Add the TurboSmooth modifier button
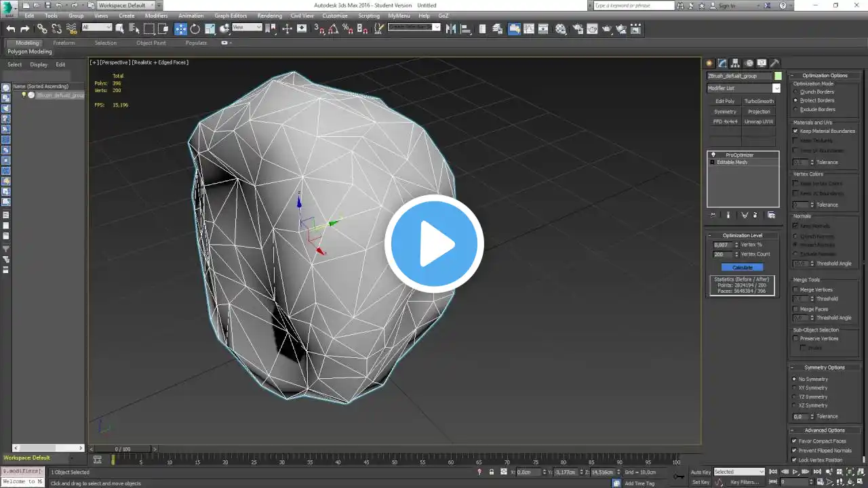The width and height of the screenshot is (868, 488). click(759, 101)
